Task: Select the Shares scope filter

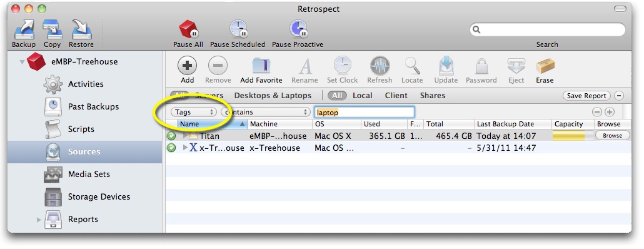Action: click(x=433, y=96)
